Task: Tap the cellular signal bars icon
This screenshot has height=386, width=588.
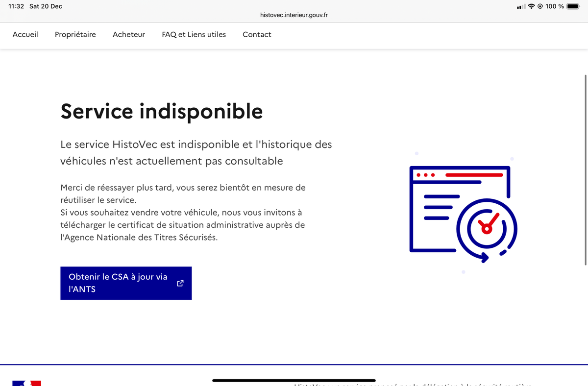Action: pos(521,7)
